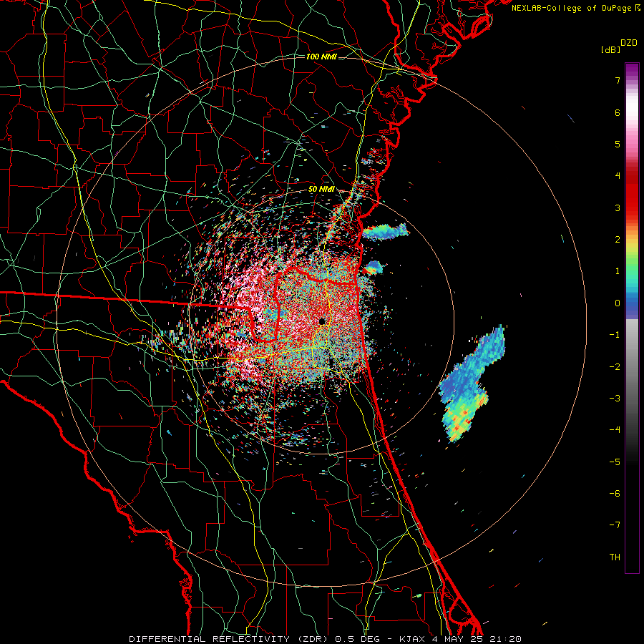Click the 4 MAY 25 date text
Viewport: 644px width, 644px height.
click(x=457, y=639)
